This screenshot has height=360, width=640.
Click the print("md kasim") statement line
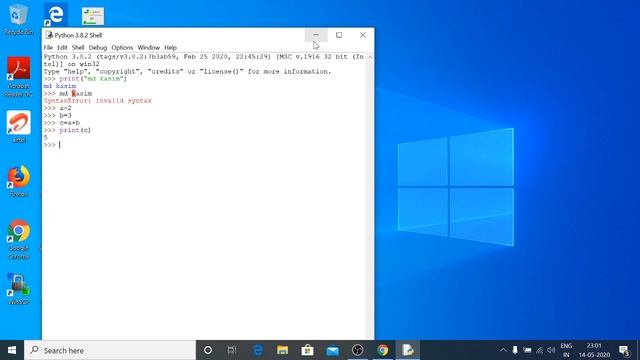click(x=85, y=79)
